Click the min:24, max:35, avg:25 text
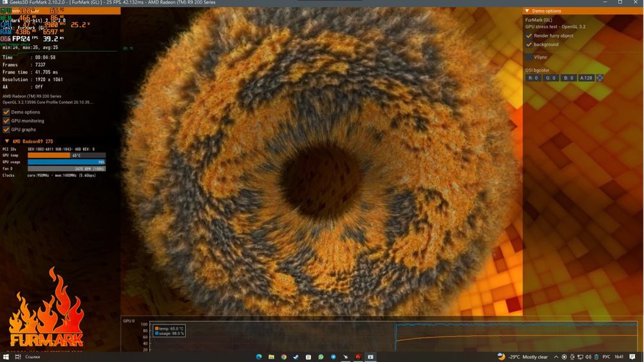 click(30, 47)
